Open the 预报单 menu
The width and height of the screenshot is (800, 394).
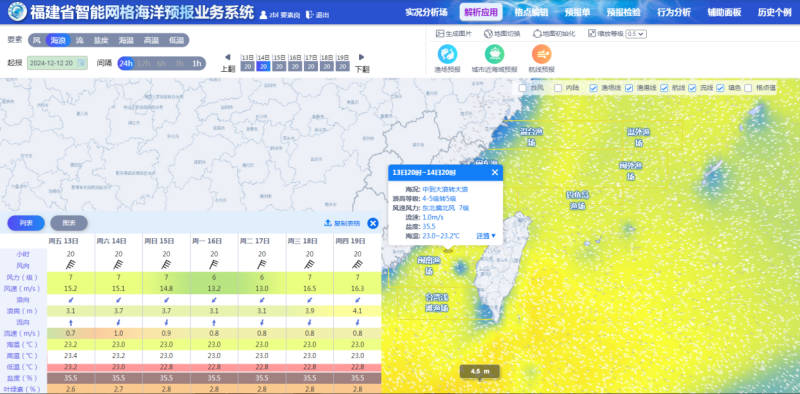coord(577,12)
